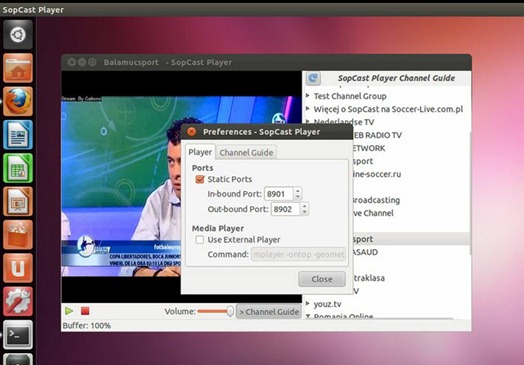Click the external player Command field

(298, 254)
